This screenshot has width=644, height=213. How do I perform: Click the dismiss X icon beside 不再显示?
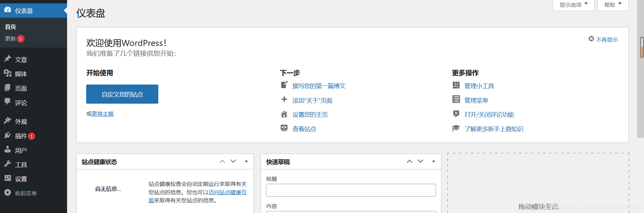(x=591, y=39)
